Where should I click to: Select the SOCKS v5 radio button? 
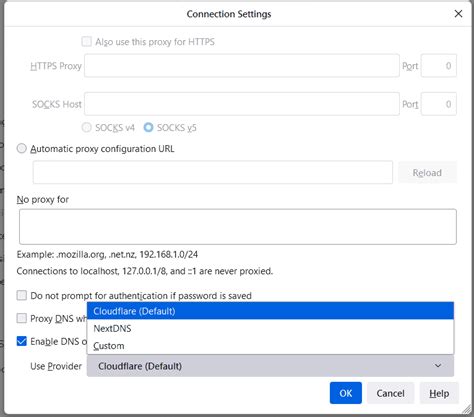148,128
